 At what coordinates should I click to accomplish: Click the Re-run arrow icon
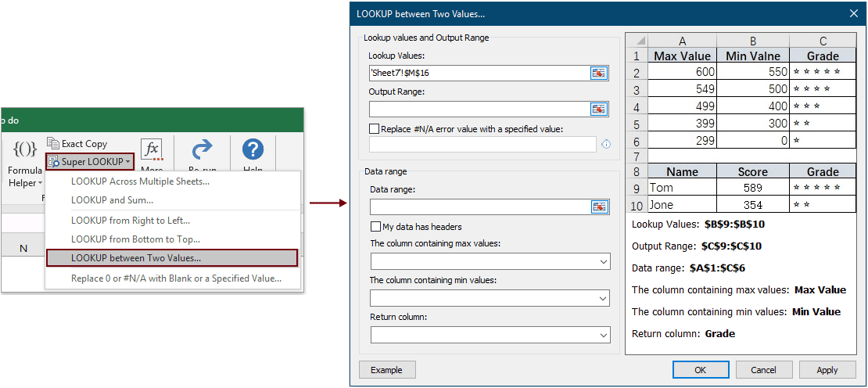click(x=203, y=149)
